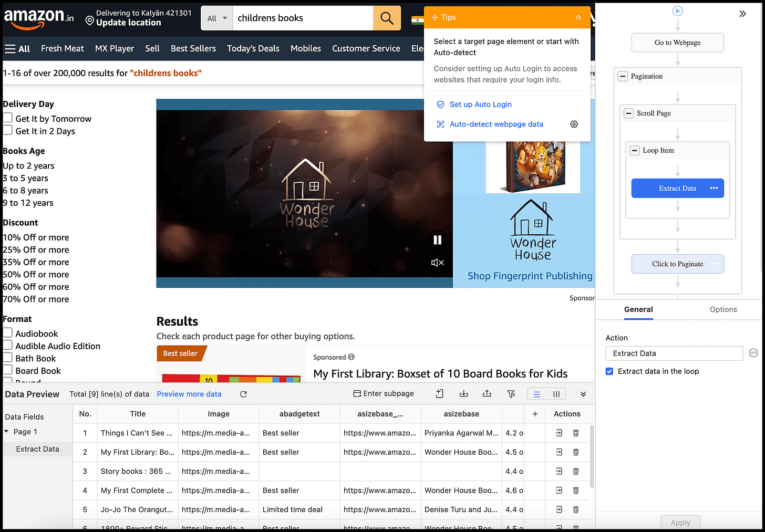Click the Amazon search magnifier button
The height and width of the screenshot is (532, 765).
387,18
